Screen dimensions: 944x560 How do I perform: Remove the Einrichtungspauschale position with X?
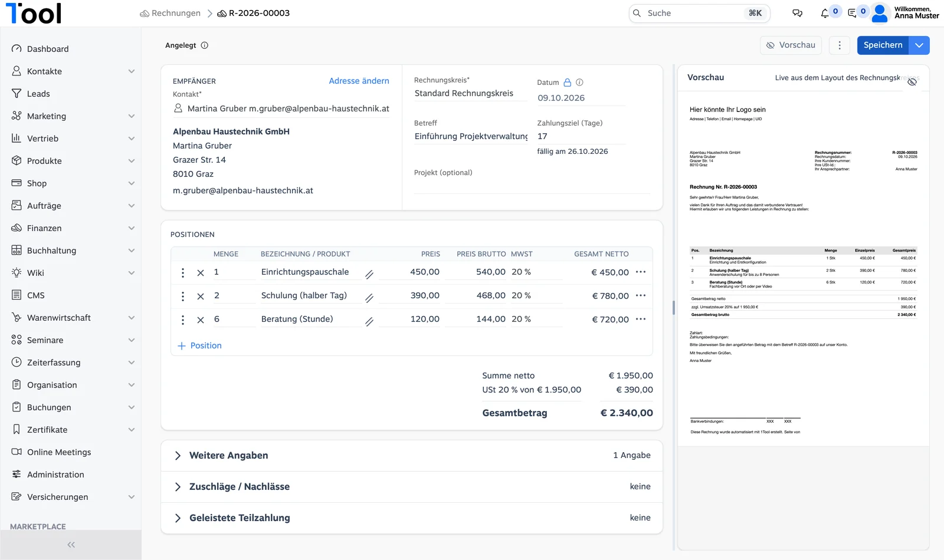pyautogui.click(x=201, y=273)
